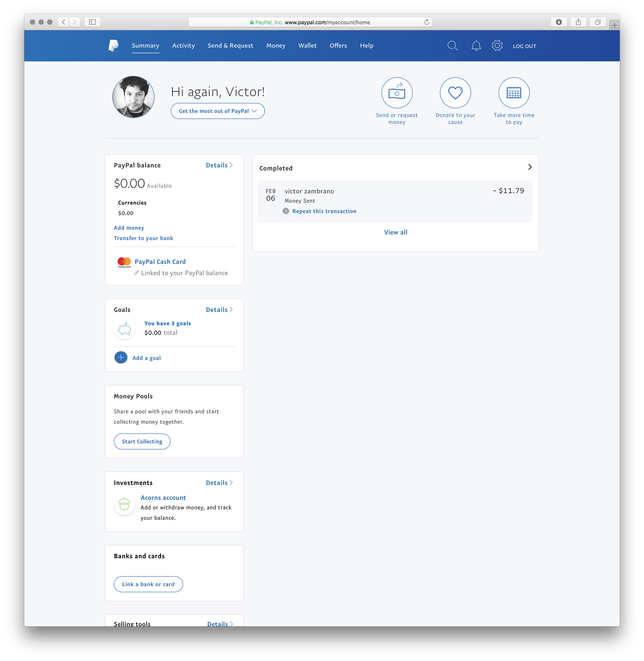Reload the page with the refresh icon
The height and width of the screenshot is (661, 644).
tap(427, 22)
